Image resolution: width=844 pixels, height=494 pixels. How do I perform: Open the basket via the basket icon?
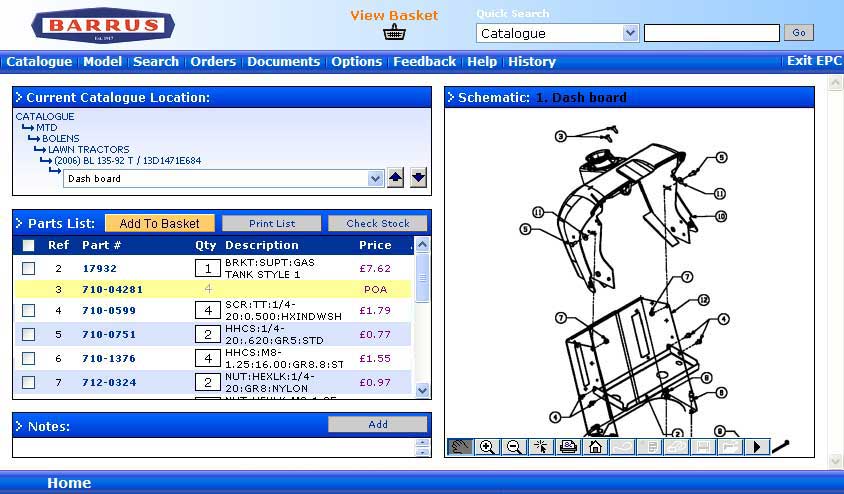click(394, 33)
